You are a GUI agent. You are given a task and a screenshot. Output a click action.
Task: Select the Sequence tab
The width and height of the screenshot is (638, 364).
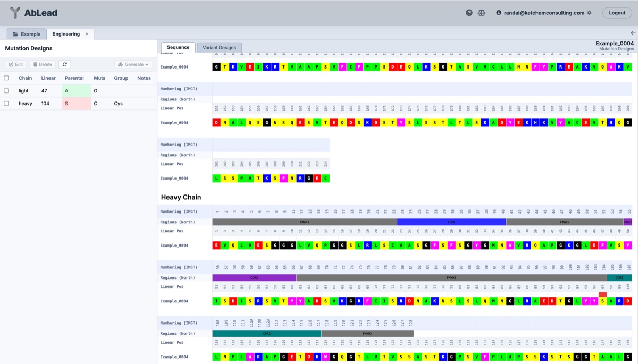pos(178,47)
